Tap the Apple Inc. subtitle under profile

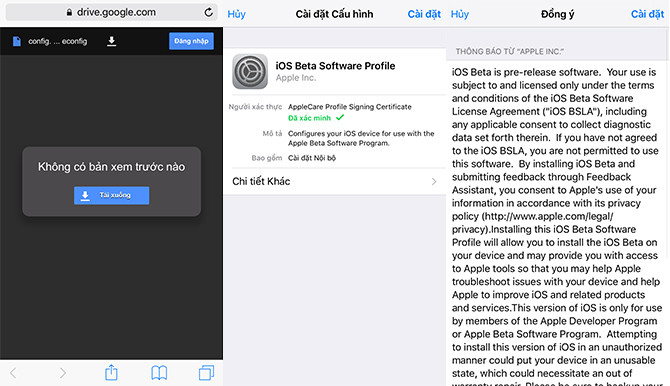click(296, 78)
